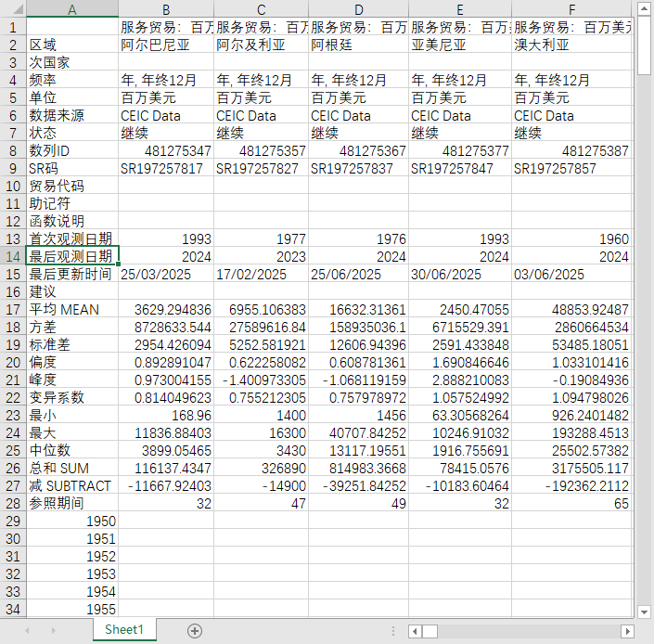
Task: Click update date 17/02/2025
Action: (x=261, y=274)
